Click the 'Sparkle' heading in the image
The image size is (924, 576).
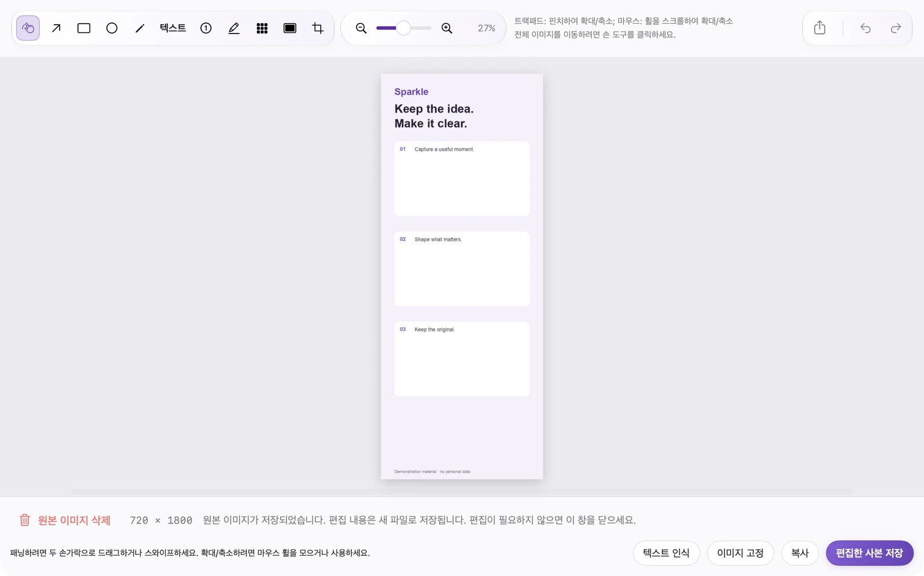point(411,92)
